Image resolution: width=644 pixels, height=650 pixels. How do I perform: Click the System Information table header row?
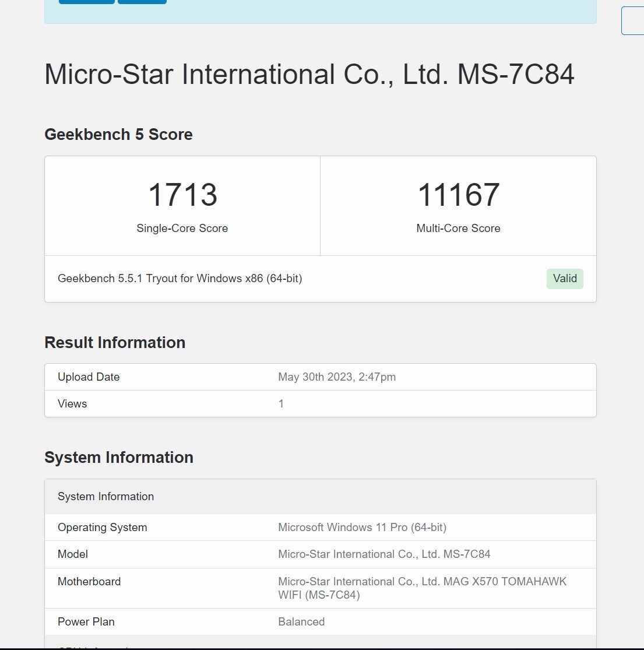(321, 497)
